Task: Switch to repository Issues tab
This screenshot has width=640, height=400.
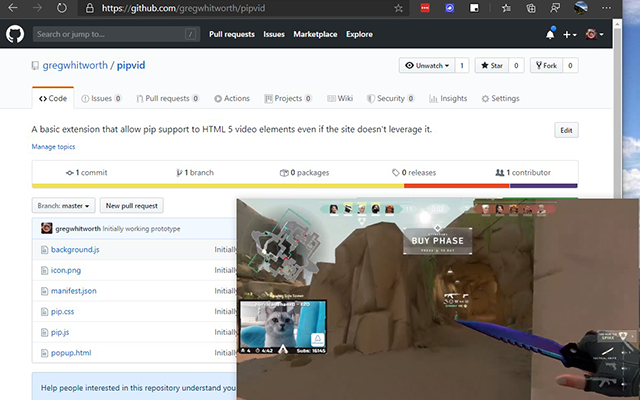Action: pyautogui.click(x=101, y=98)
